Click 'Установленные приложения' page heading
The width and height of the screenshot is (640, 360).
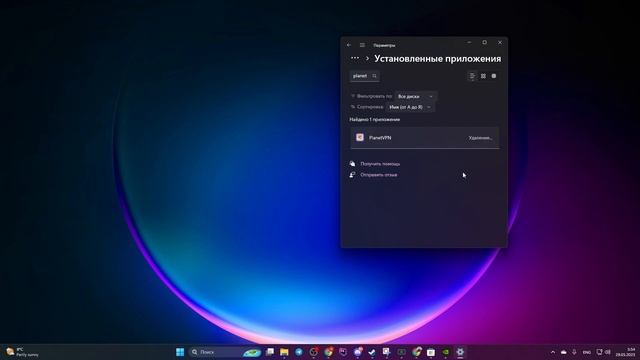(x=438, y=59)
